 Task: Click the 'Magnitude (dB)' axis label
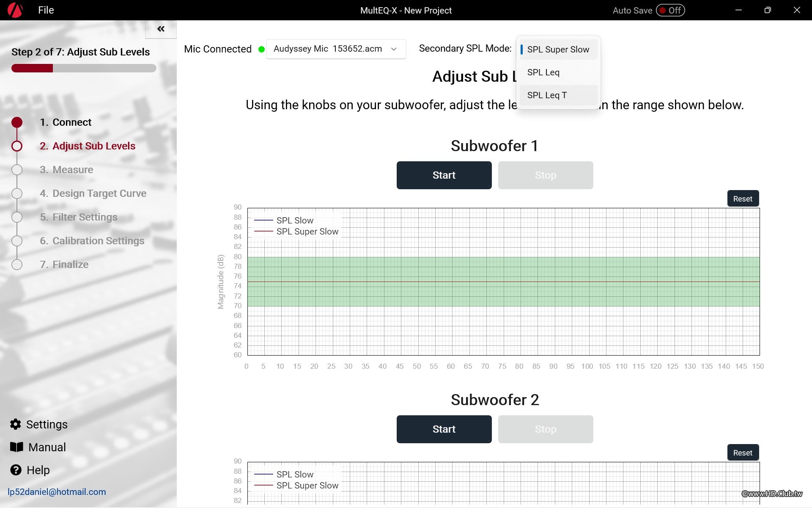click(220, 282)
